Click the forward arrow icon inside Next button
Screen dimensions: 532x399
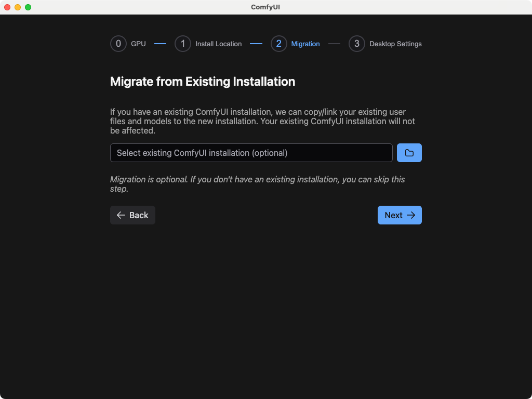[411, 215]
